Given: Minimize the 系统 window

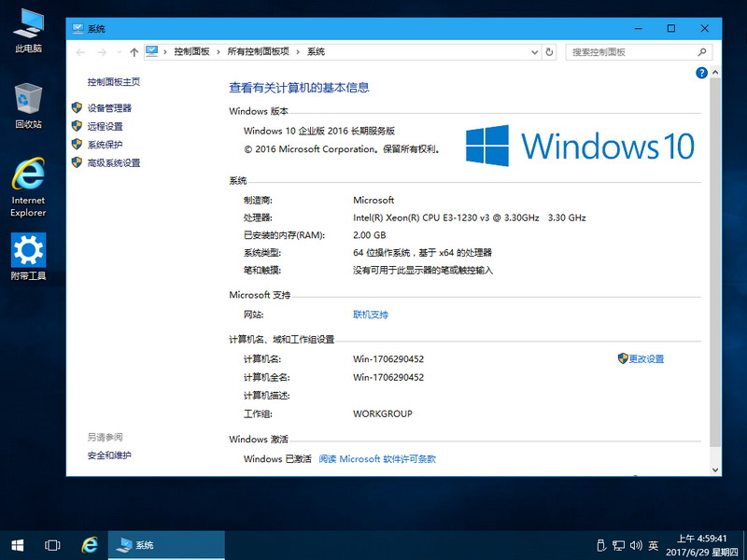Looking at the screenshot, I should pos(639,29).
